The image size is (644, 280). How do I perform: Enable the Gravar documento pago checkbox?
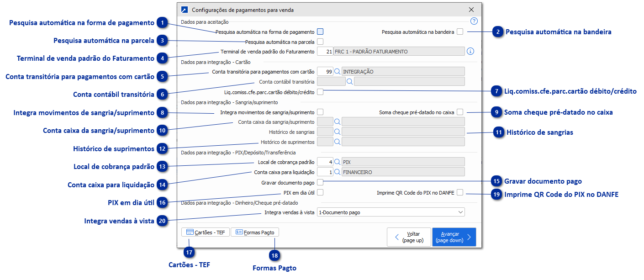(x=320, y=183)
